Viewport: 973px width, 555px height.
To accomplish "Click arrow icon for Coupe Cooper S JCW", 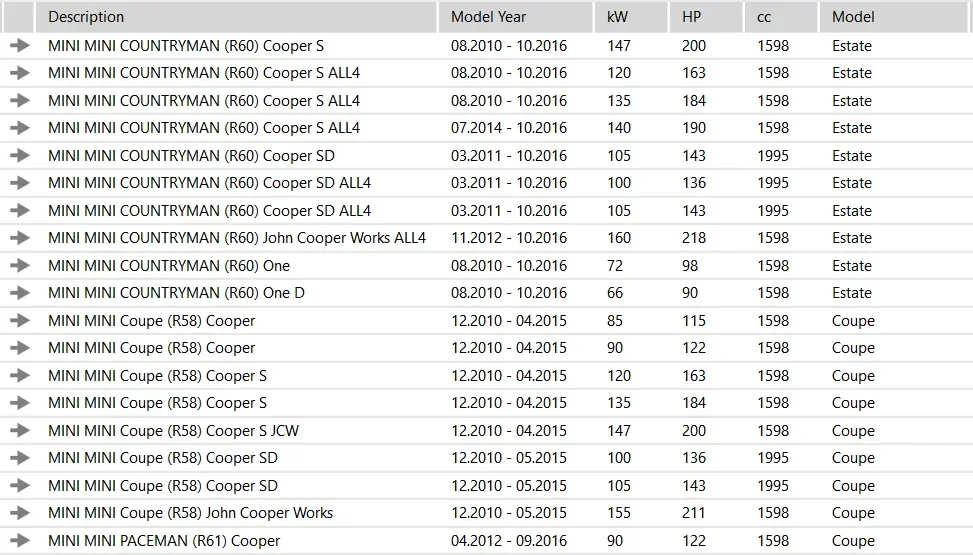I will [x=20, y=430].
